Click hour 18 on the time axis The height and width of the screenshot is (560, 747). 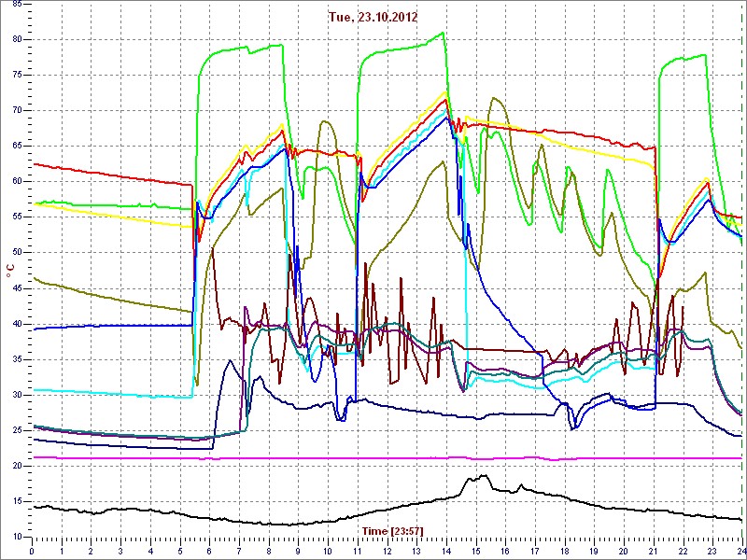coord(565,552)
